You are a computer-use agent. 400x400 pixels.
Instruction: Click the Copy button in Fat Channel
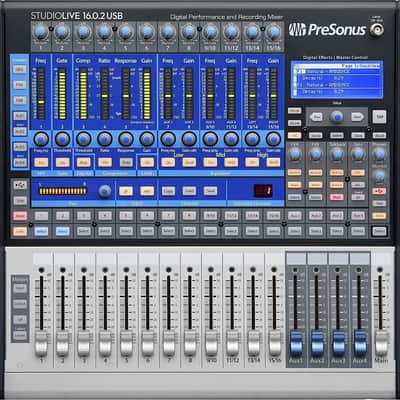(x=168, y=191)
